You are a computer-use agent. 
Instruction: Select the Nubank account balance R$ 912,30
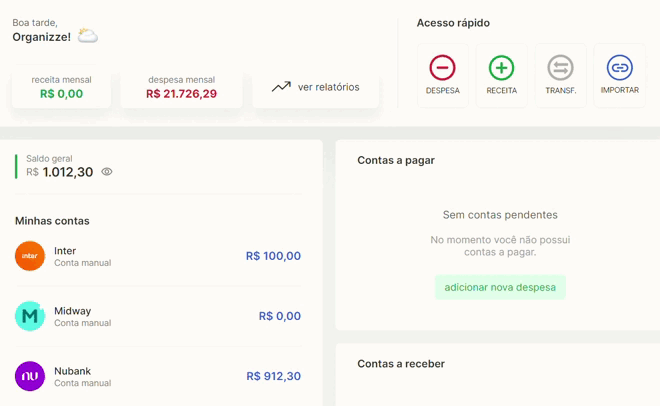pos(274,376)
